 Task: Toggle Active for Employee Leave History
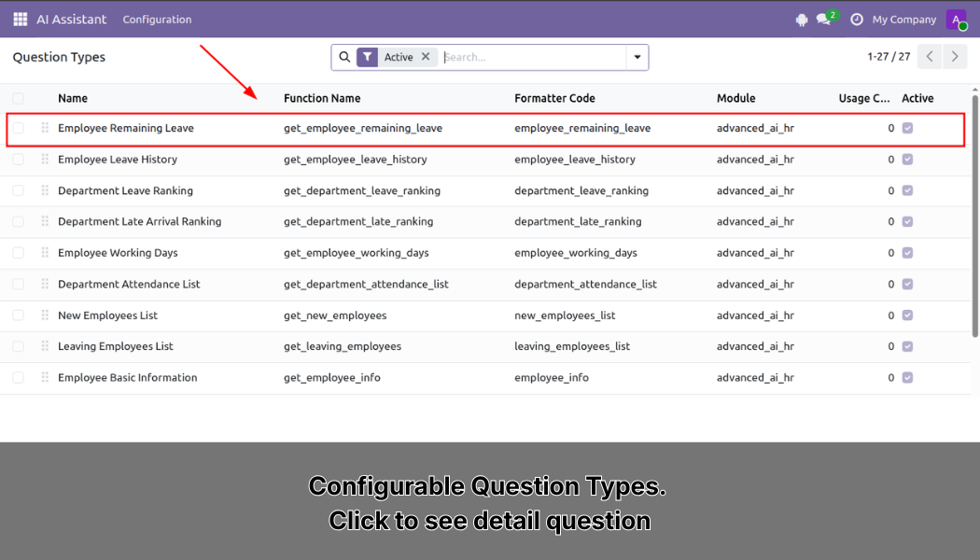coord(907,160)
